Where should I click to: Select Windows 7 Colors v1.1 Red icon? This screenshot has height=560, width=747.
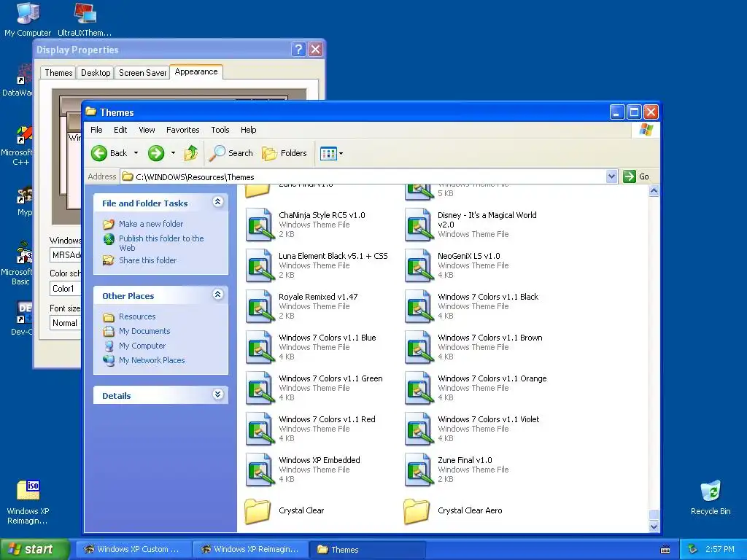(260, 429)
